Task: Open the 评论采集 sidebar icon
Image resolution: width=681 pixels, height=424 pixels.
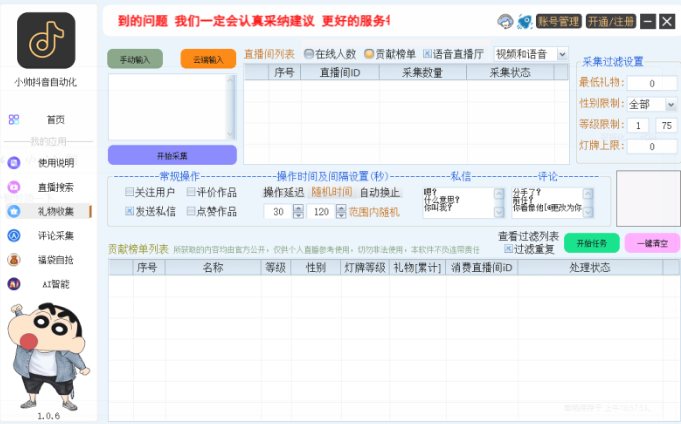Action: (14, 235)
